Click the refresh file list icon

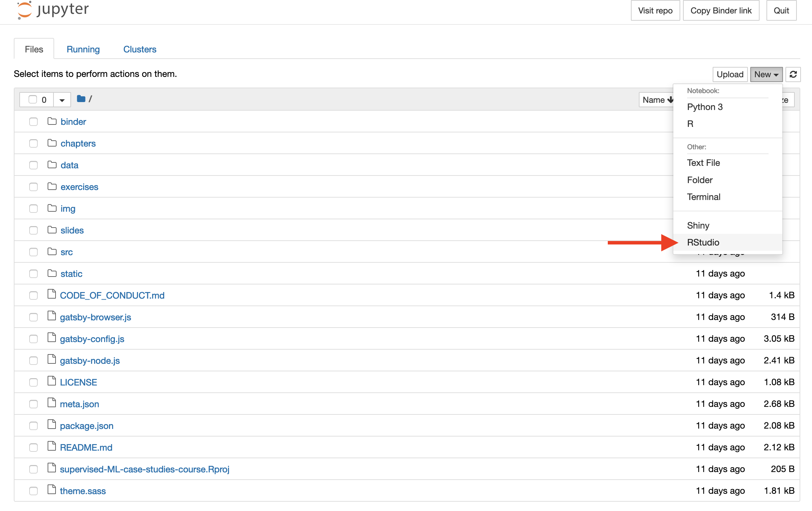[x=793, y=74]
